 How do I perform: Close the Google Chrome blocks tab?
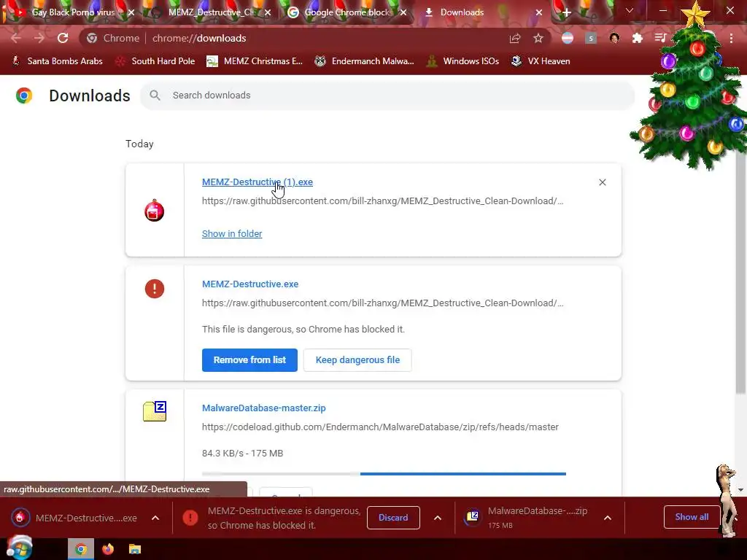coord(403,12)
